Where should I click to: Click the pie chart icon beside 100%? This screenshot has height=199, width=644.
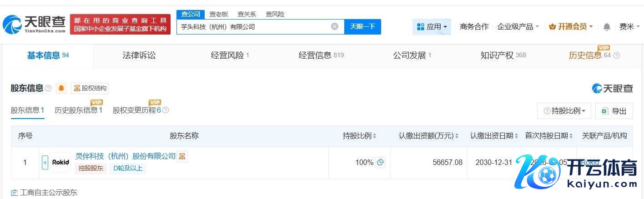[380, 162]
